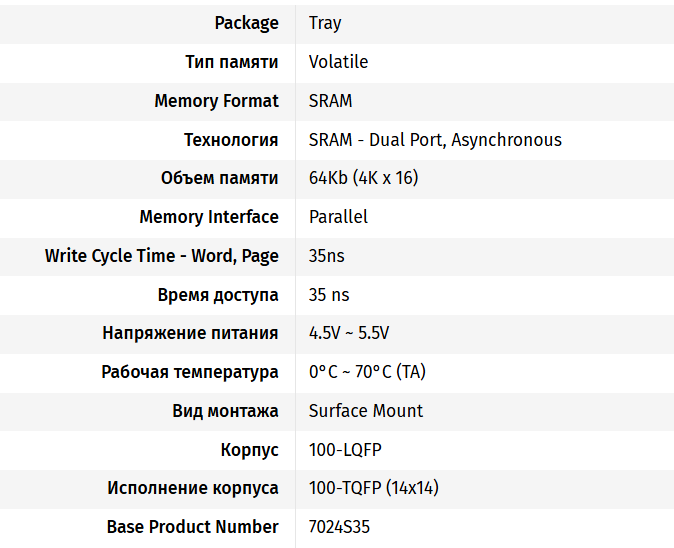This screenshot has width=674, height=548.
Task: Click the 'Время доступа' label
Action: [218, 295]
